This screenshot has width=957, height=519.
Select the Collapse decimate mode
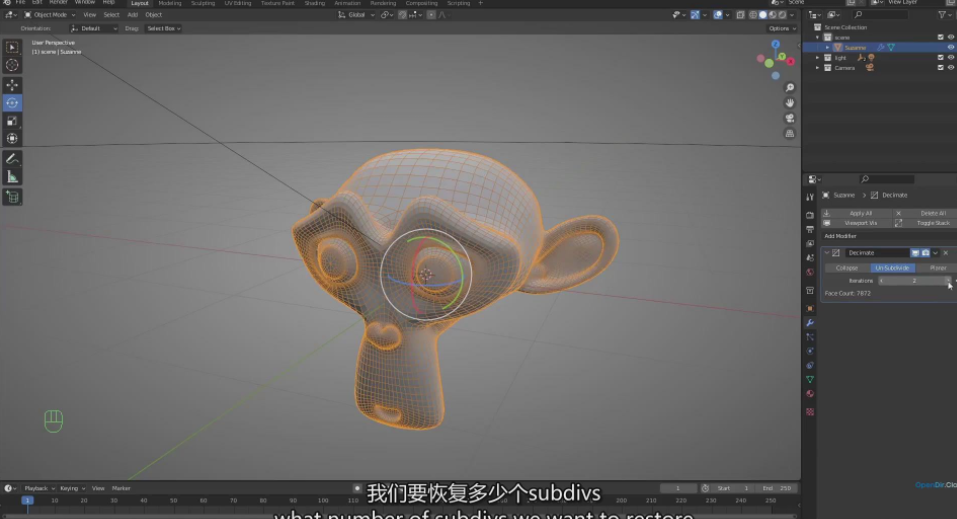point(847,267)
